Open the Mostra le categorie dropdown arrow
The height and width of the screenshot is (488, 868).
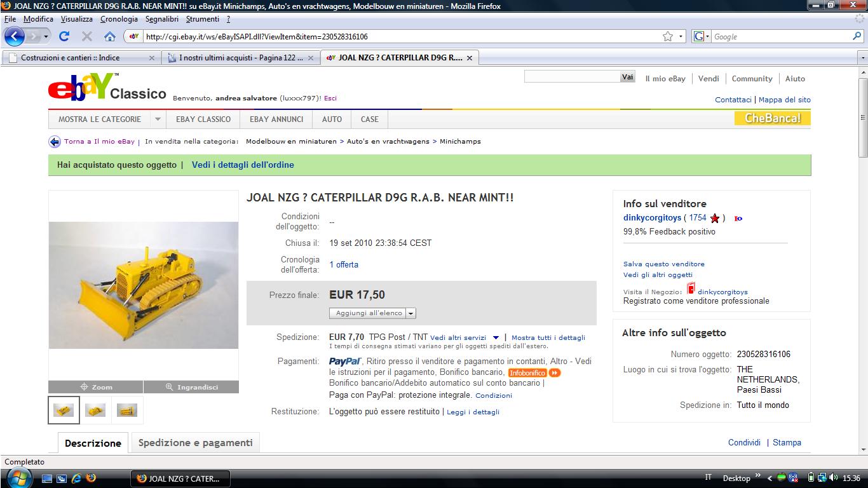pyautogui.click(x=157, y=119)
